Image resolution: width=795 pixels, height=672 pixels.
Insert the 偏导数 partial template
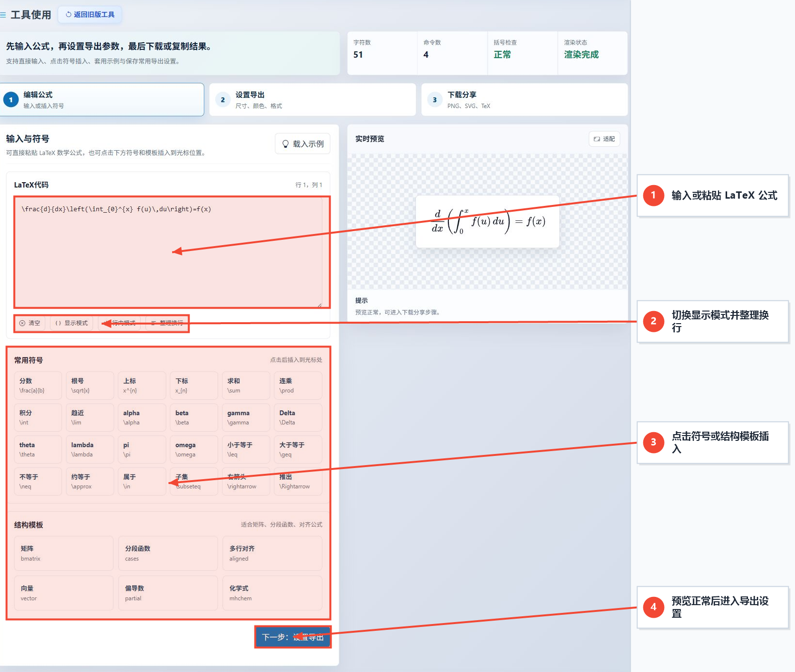click(168, 593)
